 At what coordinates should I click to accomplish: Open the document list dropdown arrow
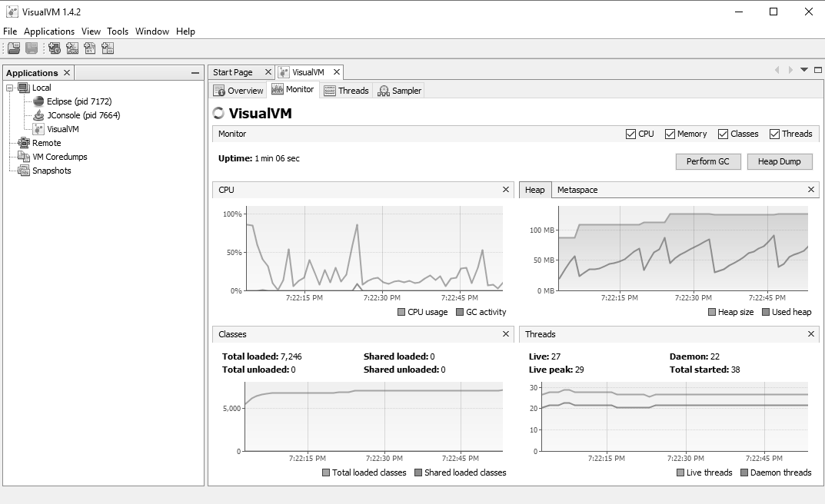coord(804,70)
